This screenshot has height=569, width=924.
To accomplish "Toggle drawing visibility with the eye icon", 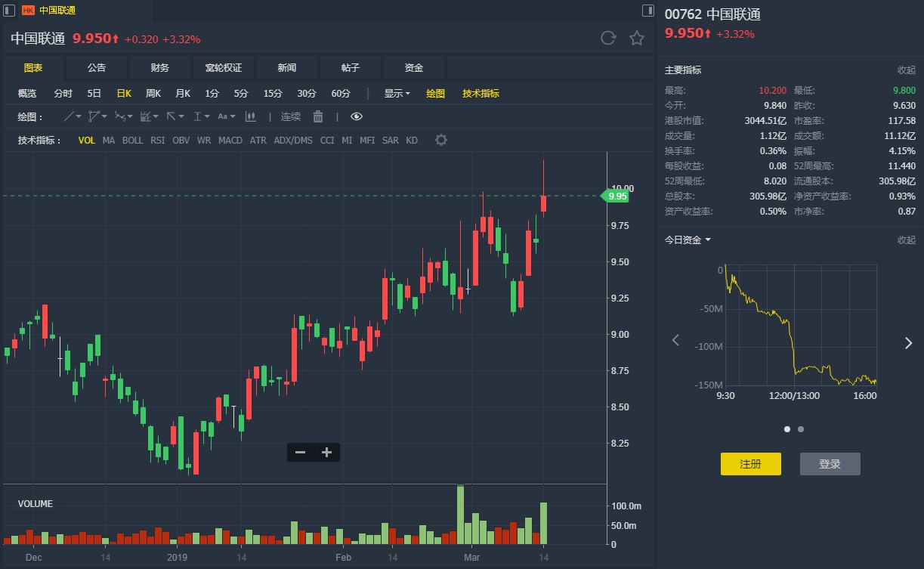I will click(x=357, y=116).
